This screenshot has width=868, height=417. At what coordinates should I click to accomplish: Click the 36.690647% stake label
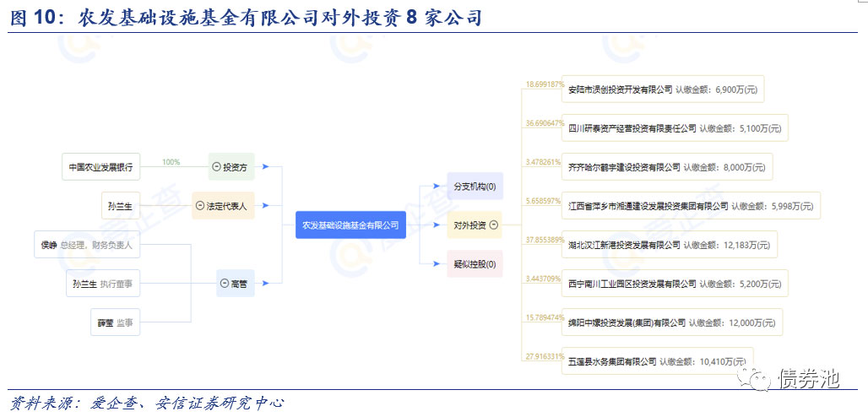tap(545, 123)
